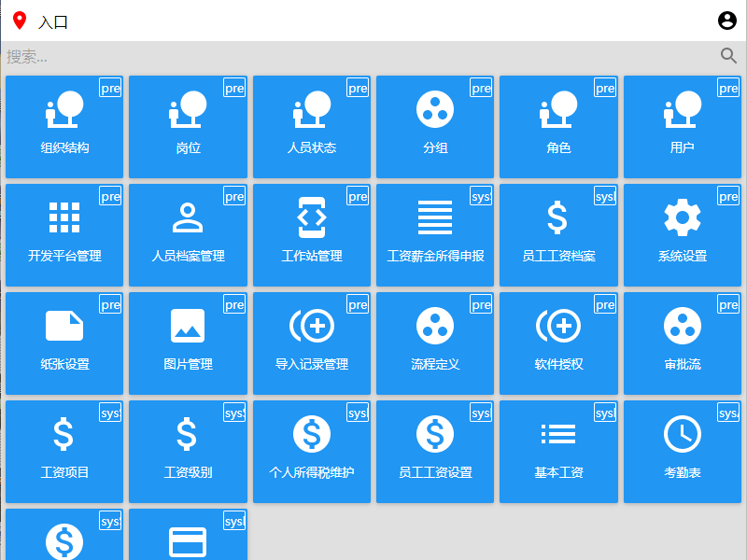The width and height of the screenshot is (747, 560).
Task: Open 工资薪金所得申报 tile
Action: pyautogui.click(x=435, y=235)
